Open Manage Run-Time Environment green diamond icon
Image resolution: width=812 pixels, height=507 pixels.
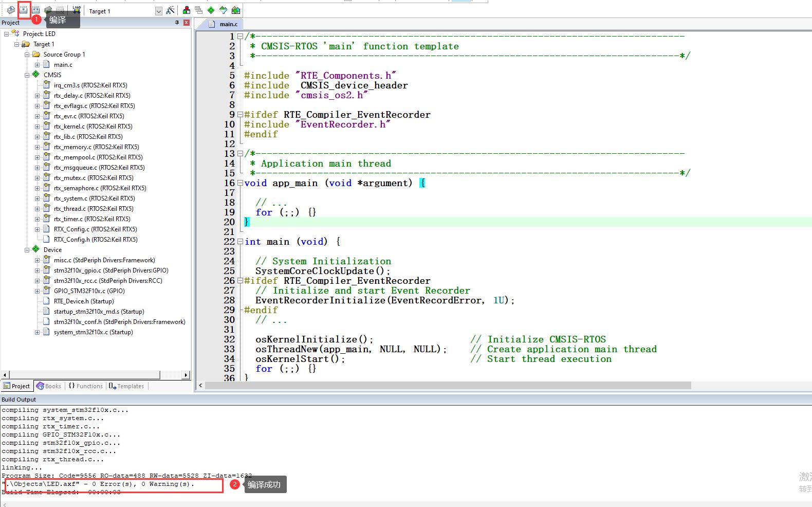pyautogui.click(x=211, y=10)
